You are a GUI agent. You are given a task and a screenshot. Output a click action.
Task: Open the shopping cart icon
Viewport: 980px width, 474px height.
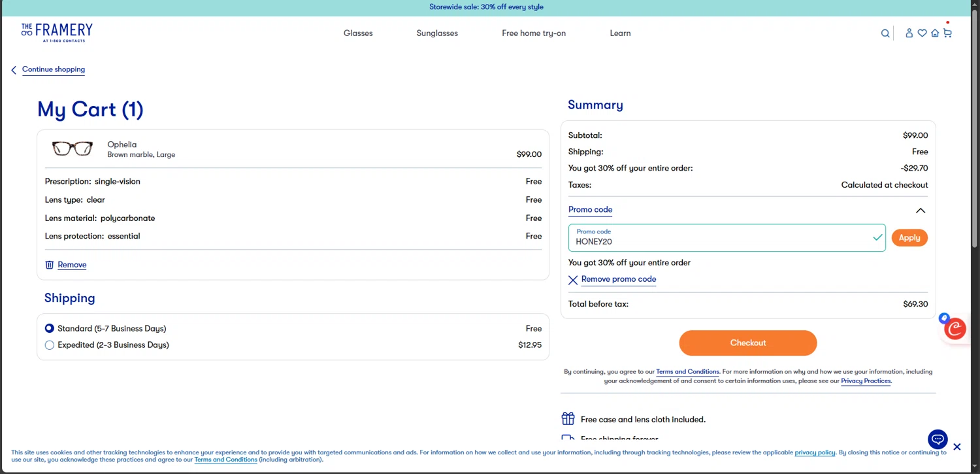[947, 33]
